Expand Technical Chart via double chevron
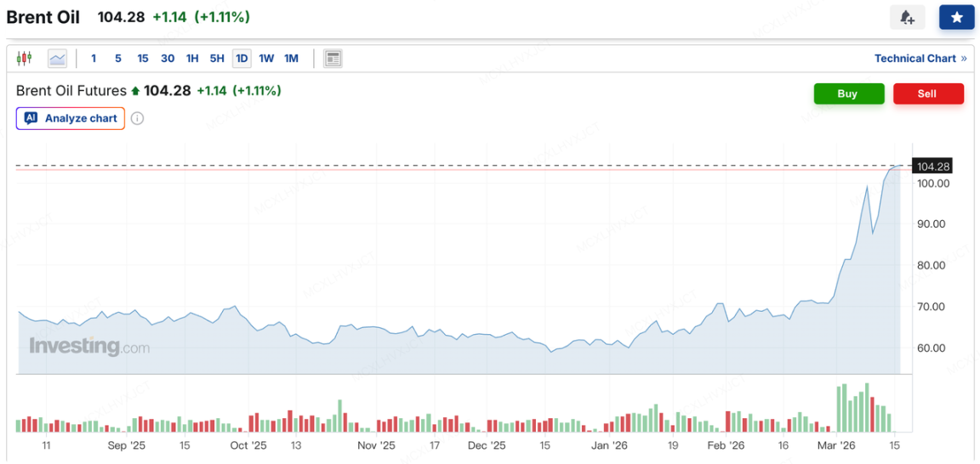This screenshot has width=980, height=464. click(x=964, y=59)
